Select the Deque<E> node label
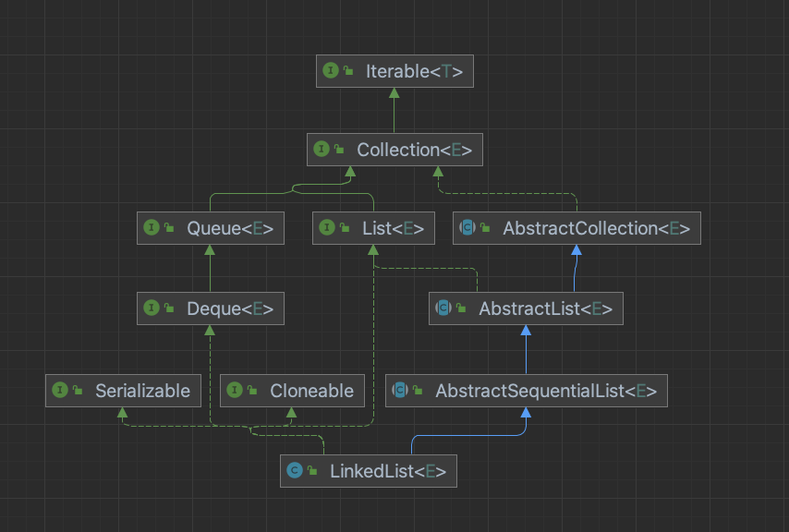This screenshot has height=532, width=789. point(230,308)
